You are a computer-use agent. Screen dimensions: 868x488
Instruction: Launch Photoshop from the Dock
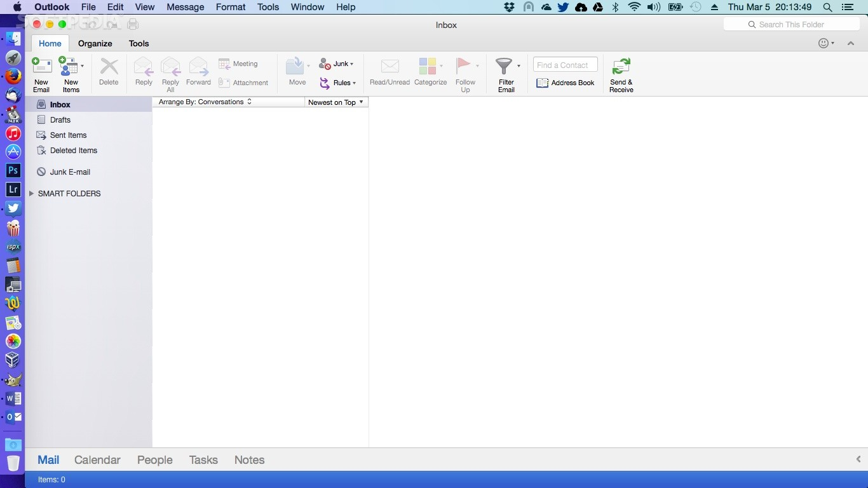click(x=13, y=170)
